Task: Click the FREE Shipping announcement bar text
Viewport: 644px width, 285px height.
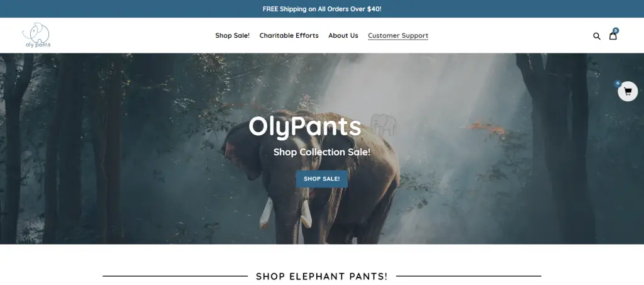Action: click(322, 9)
